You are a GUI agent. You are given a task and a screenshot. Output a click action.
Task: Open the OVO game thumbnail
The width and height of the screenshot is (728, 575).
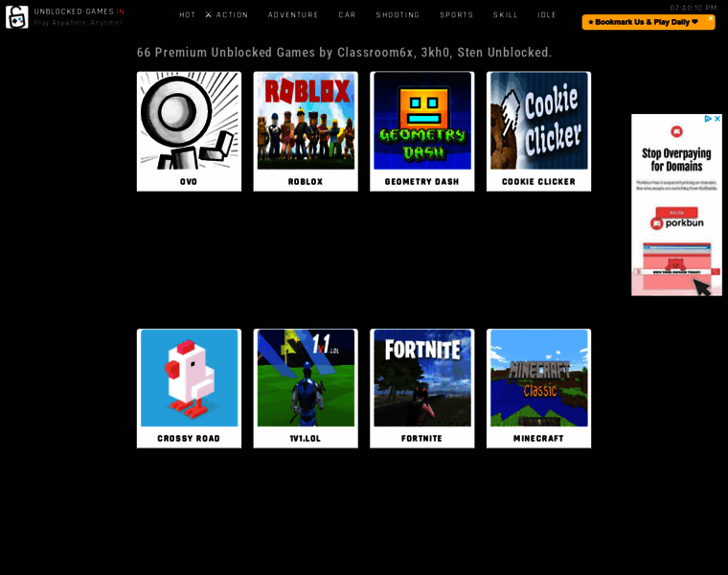point(189,121)
